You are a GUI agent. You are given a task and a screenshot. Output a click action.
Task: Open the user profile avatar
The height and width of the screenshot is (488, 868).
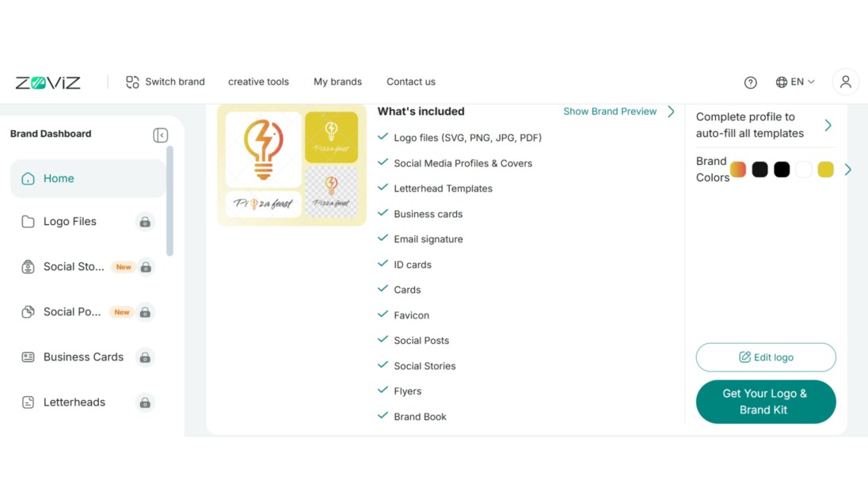pos(845,82)
